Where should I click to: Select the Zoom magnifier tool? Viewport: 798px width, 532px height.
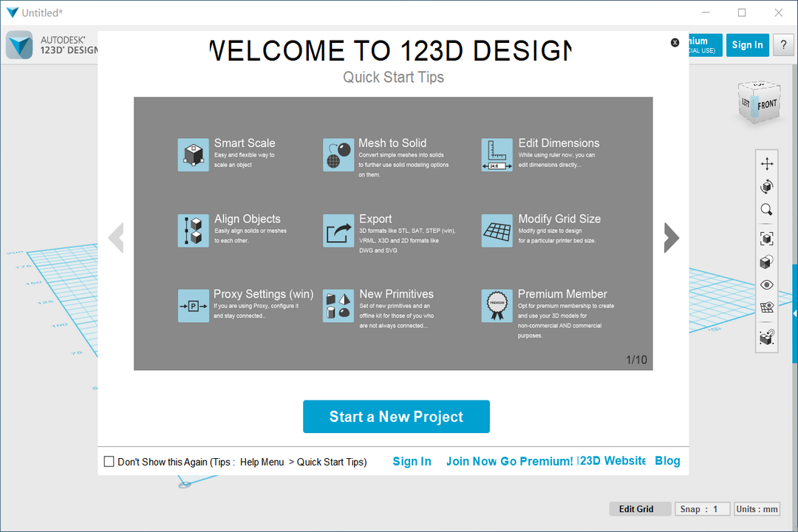click(x=766, y=210)
